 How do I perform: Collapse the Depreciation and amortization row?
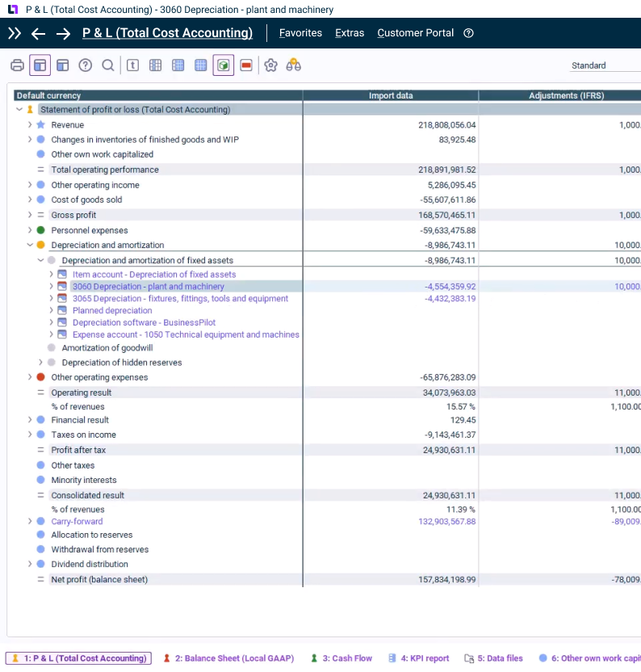(30, 245)
